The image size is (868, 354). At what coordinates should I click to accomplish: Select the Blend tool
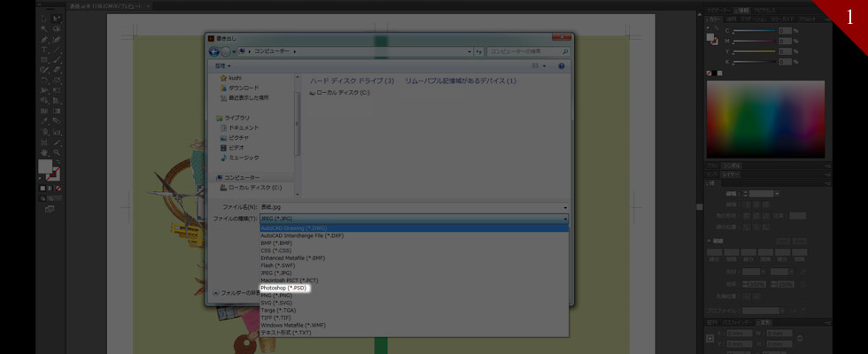point(57,121)
